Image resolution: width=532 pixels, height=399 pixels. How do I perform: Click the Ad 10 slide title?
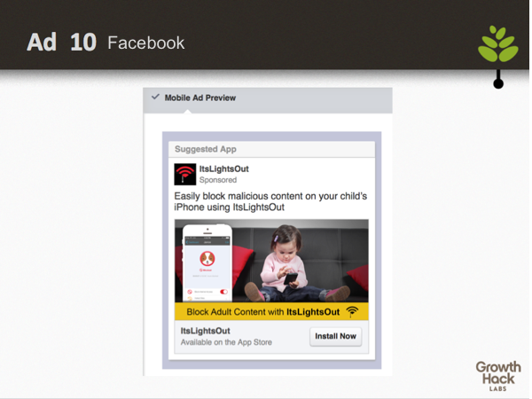click(x=61, y=43)
